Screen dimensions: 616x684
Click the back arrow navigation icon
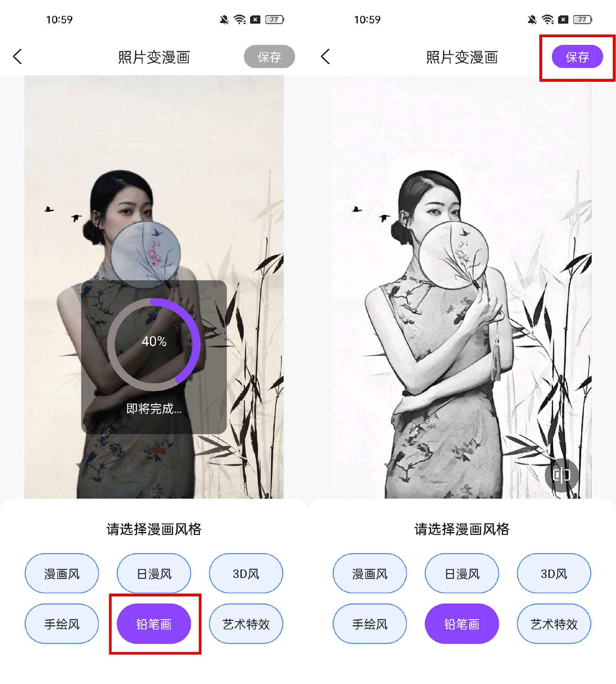tap(17, 56)
